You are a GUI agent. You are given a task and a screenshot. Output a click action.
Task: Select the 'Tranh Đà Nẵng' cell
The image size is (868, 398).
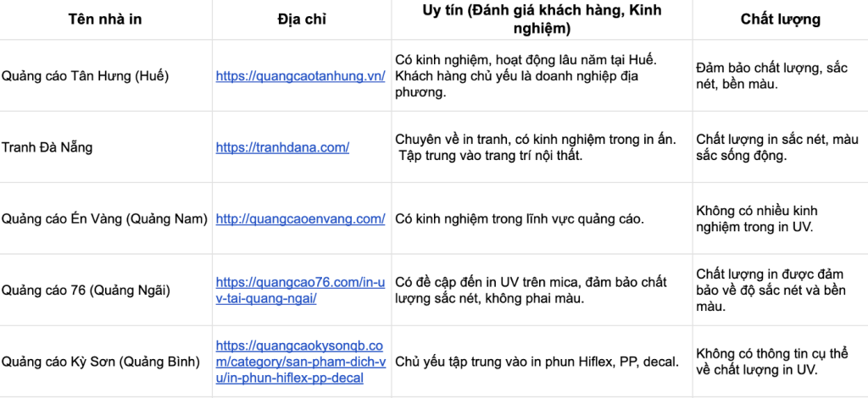tap(106, 147)
